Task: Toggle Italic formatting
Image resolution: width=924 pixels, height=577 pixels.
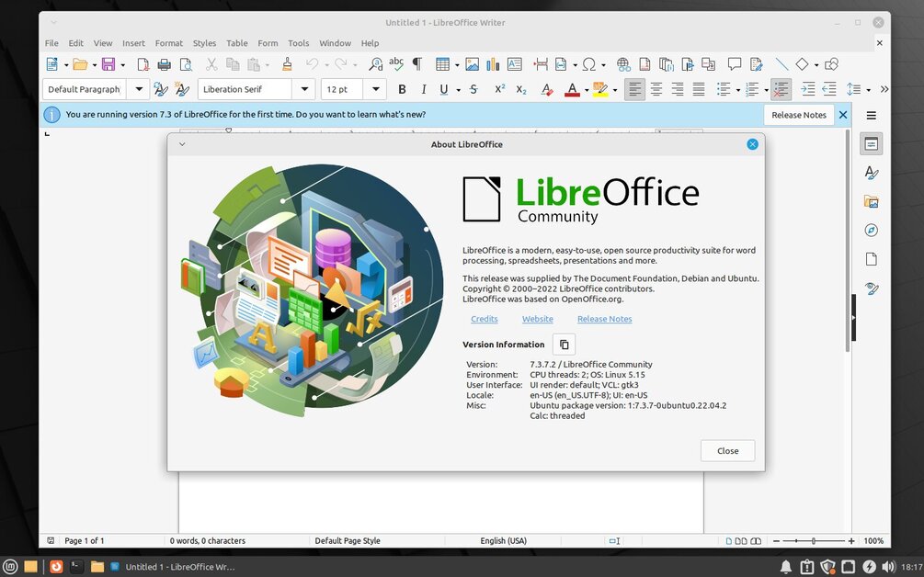Action: click(x=423, y=89)
